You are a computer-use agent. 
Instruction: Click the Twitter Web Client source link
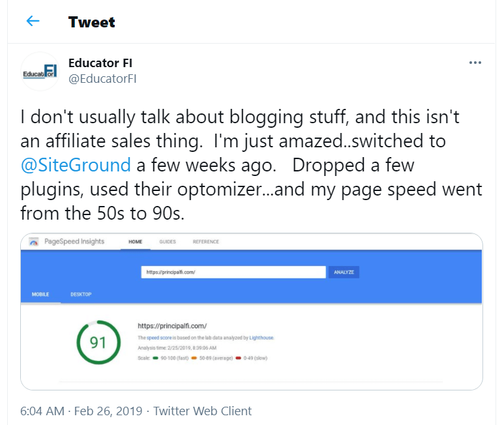tap(202, 411)
